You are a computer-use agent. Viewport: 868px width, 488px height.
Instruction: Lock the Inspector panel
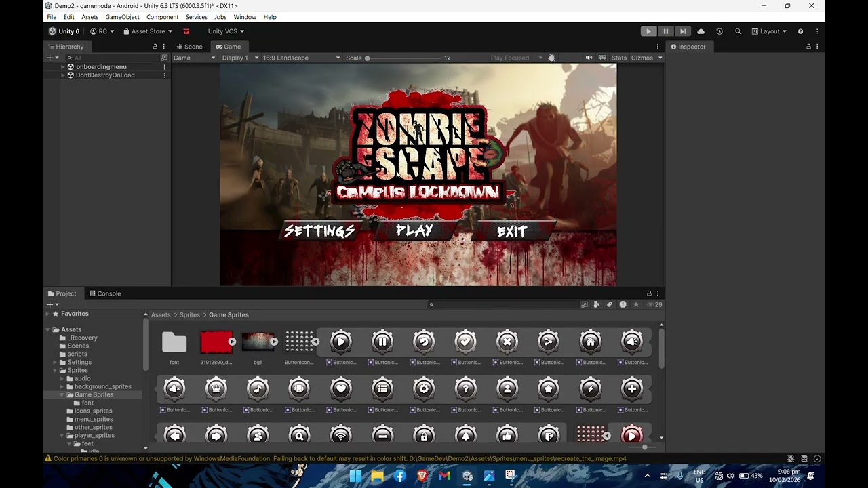[808, 47]
